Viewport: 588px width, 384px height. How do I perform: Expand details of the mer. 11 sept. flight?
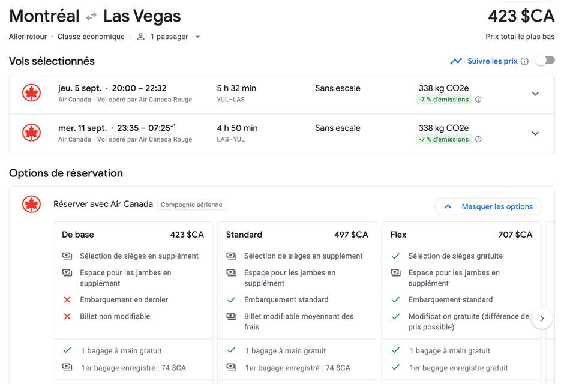[535, 133]
